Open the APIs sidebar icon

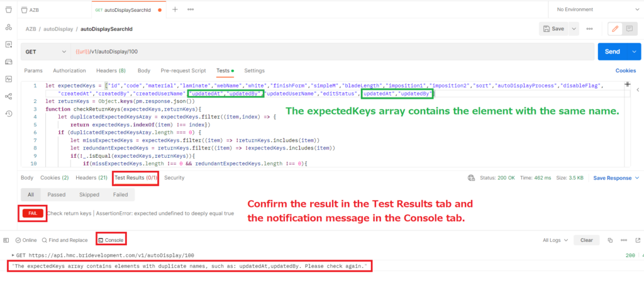coord(9,27)
